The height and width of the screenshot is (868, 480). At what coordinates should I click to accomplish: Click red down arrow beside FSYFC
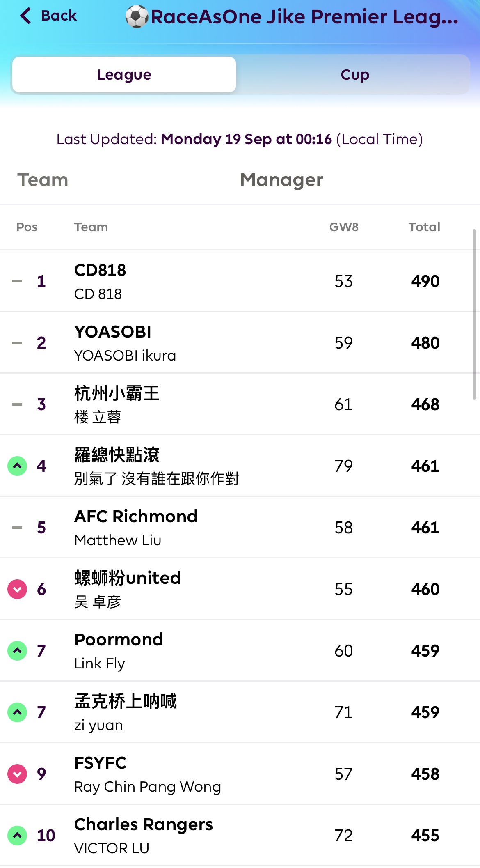17,774
